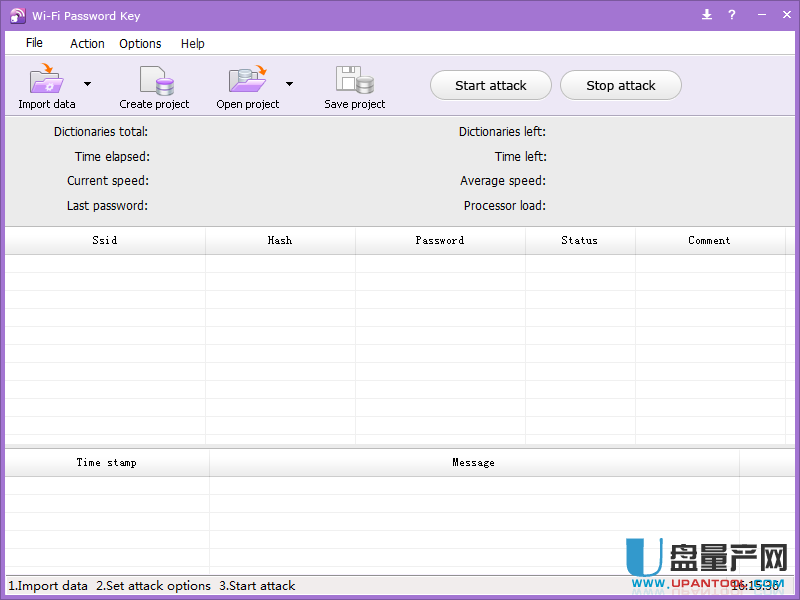Click the Wi-Fi Password Key app logo

tap(17, 15)
